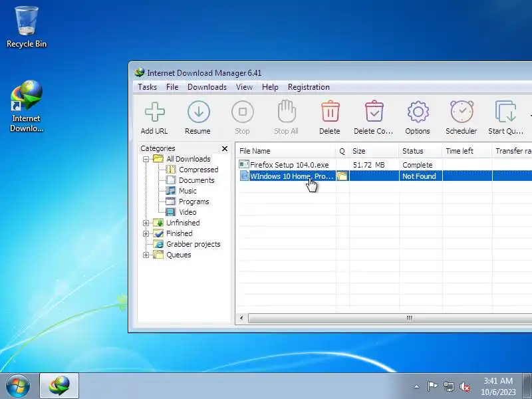Open the File menu
The height and width of the screenshot is (399, 532).
pos(172,87)
